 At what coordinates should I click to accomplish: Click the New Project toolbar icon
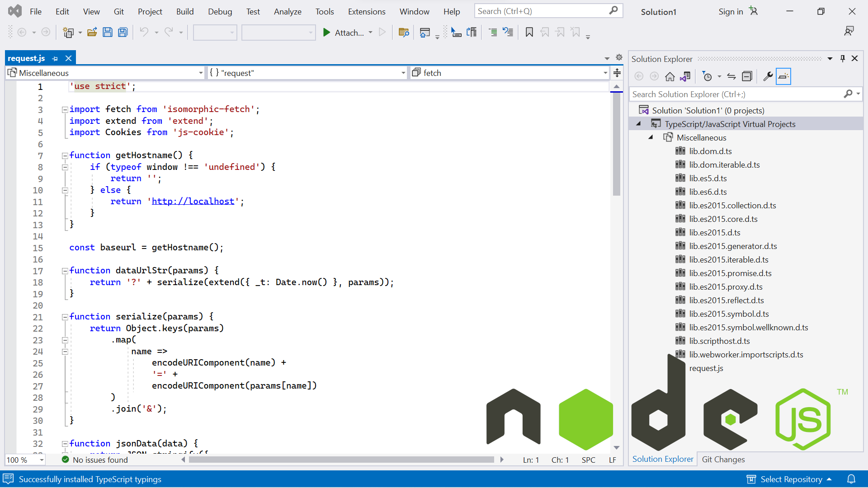(68, 33)
